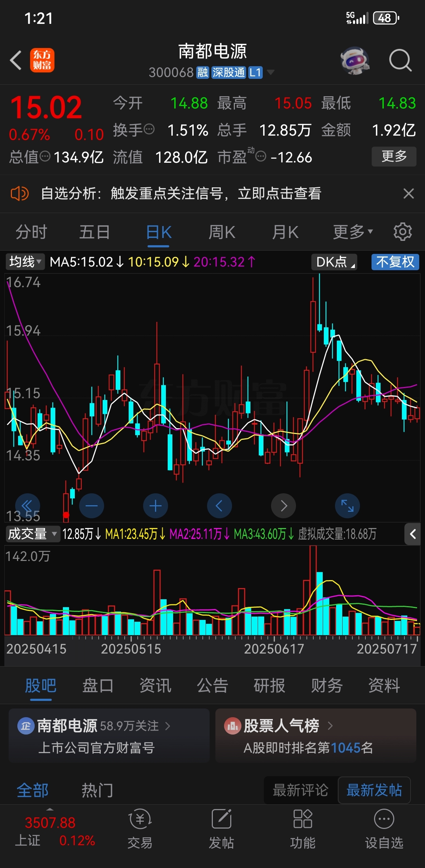The image size is (425, 868).
Task: Tap the 最高 15.05 value
Action: point(293,103)
